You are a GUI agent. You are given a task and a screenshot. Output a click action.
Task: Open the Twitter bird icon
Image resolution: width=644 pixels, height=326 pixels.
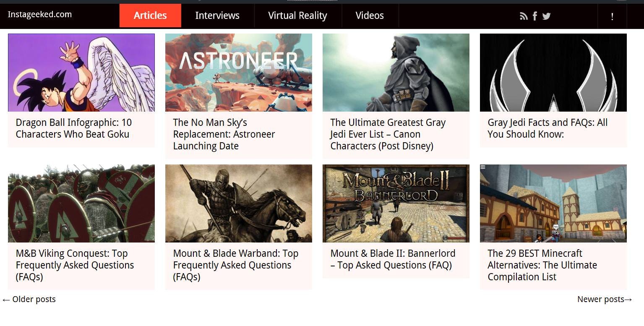546,16
